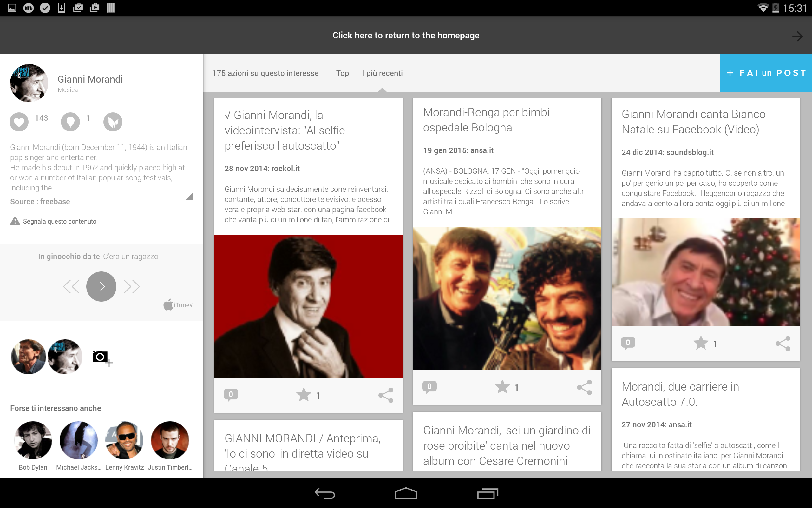Skip to next track with double-right arrows

click(132, 287)
